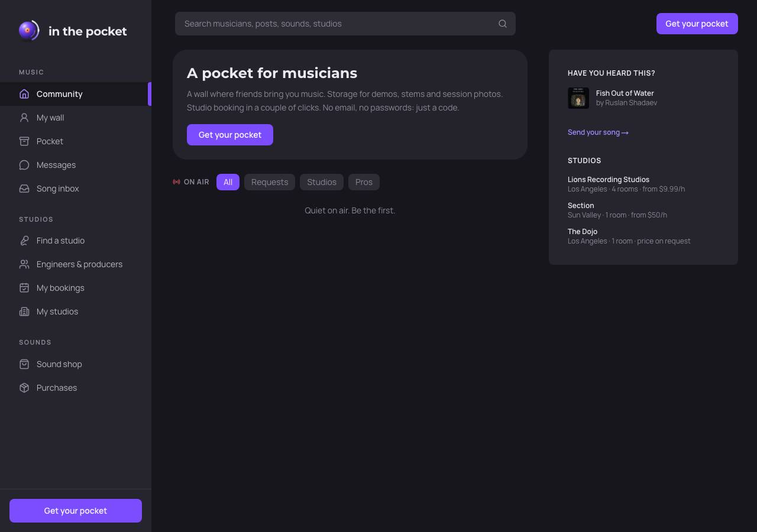
Task: Open My wall in the sidebar
Action: [76, 118]
